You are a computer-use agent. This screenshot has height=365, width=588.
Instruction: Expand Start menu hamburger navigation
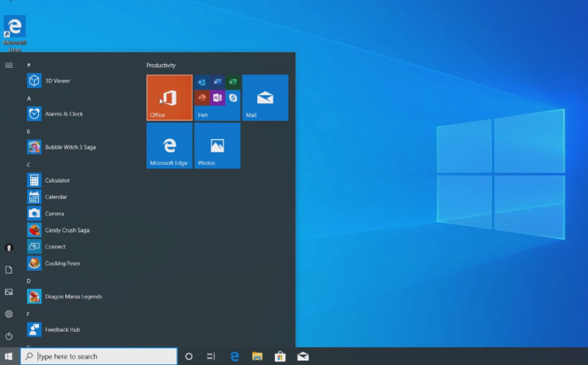tap(9, 65)
